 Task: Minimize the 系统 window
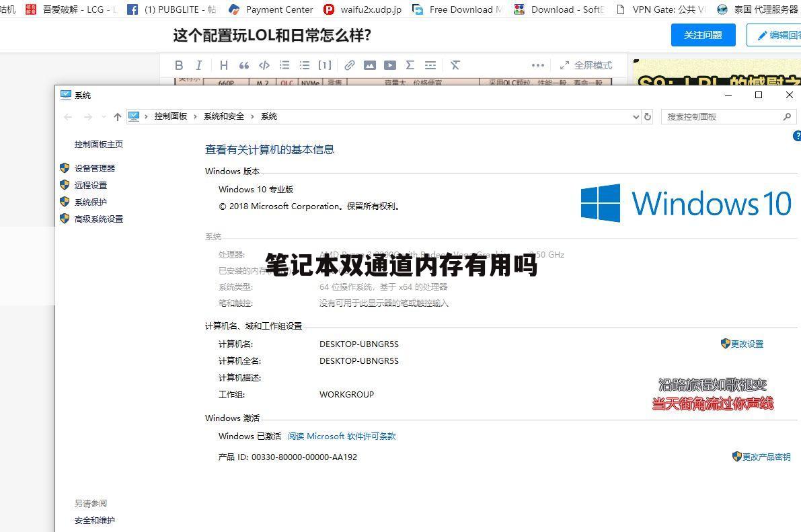click(x=728, y=95)
